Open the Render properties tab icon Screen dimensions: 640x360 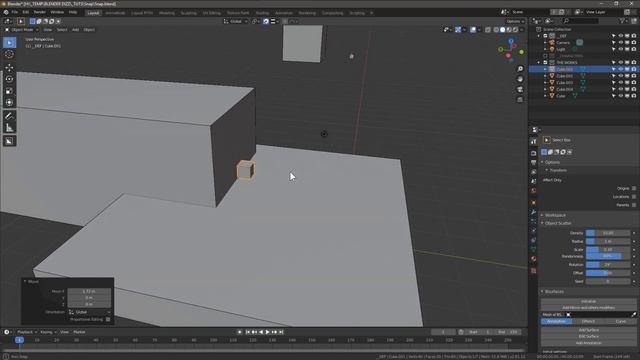533,153
